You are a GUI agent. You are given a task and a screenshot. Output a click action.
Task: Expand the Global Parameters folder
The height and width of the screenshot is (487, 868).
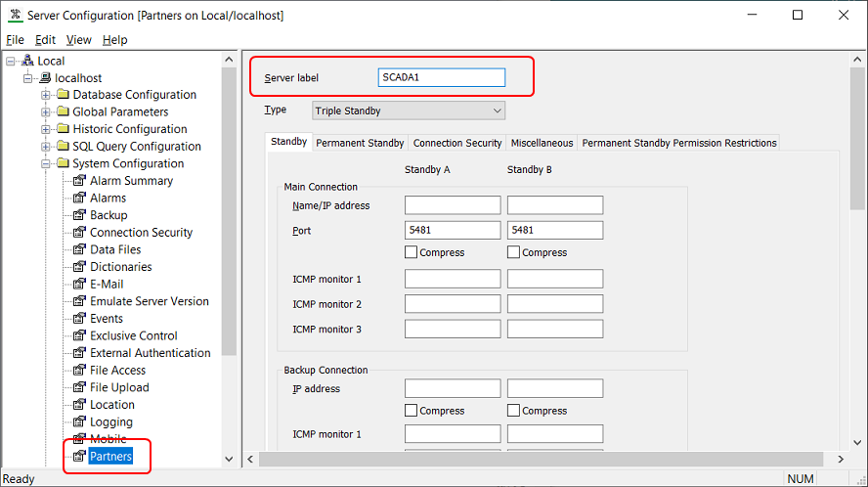(x=46, y=112)
